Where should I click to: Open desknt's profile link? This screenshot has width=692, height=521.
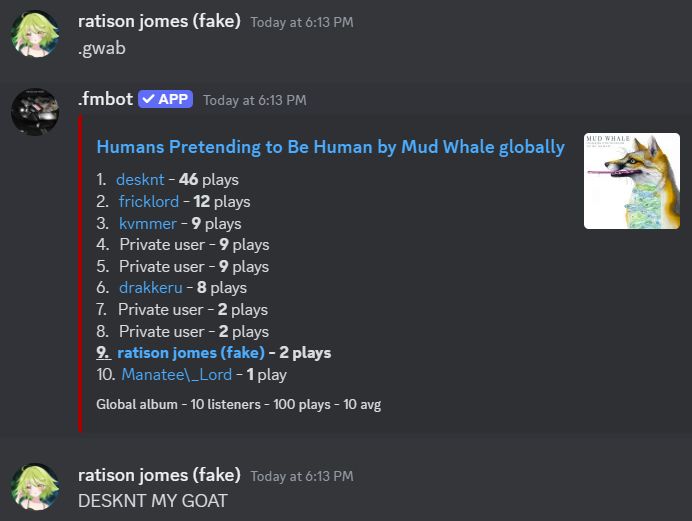tap(142, 180)
